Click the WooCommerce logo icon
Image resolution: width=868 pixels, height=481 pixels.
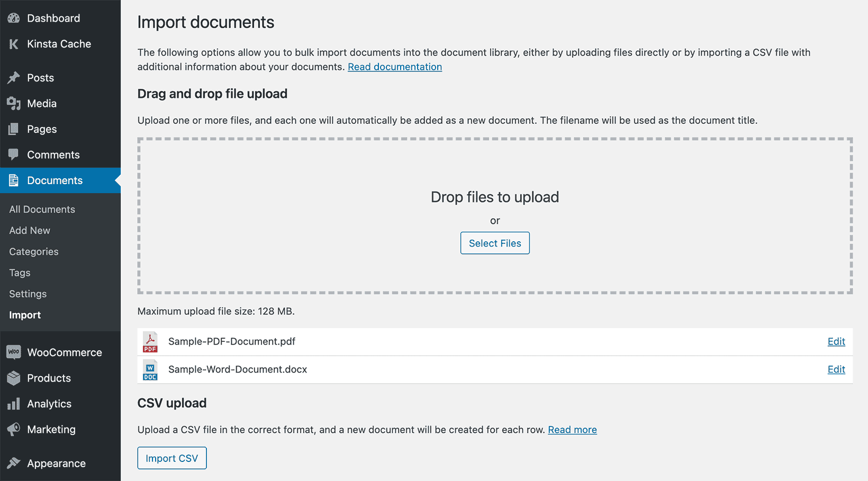tap(14, 352)
